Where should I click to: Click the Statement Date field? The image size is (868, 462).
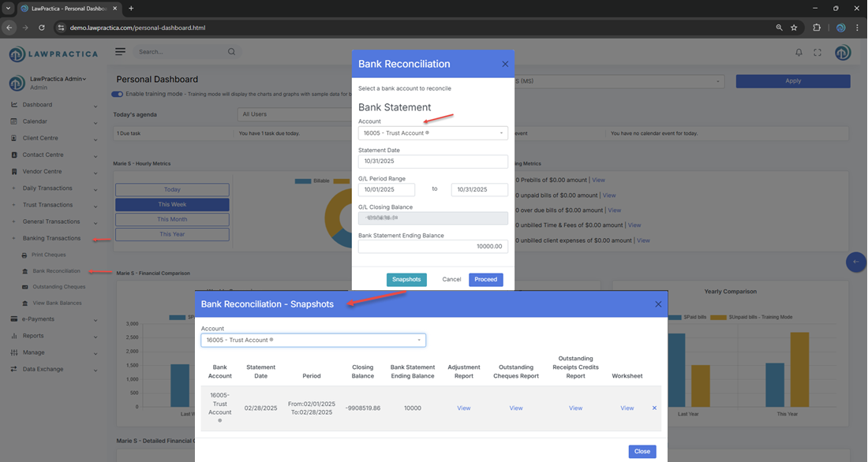tap(432, 161)
